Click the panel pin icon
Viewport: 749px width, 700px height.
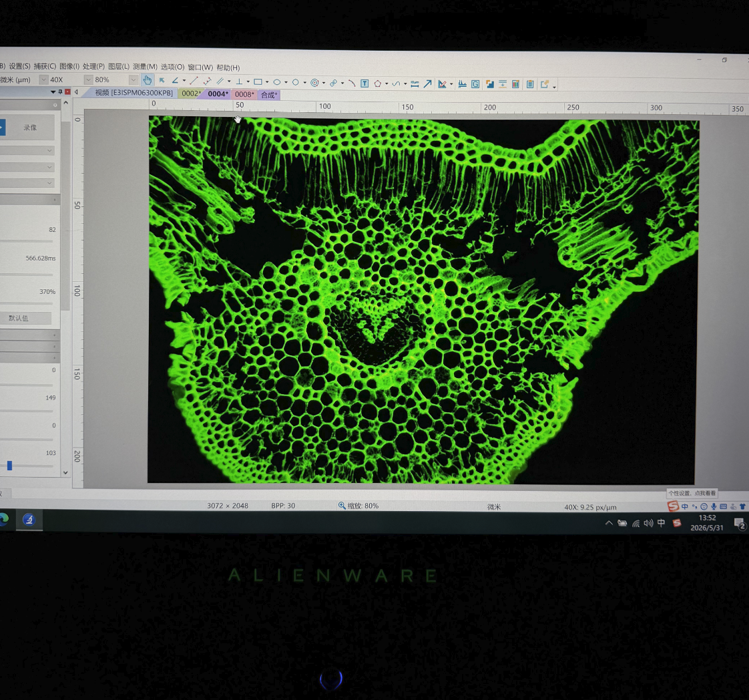click(x=60, y=92)
